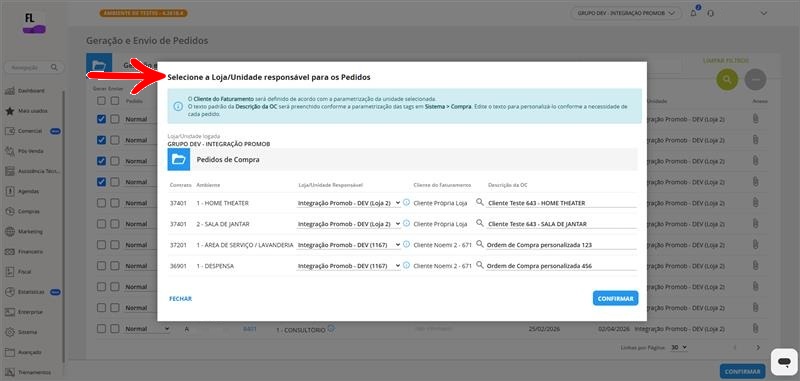Click info icon in SALA DE JANTAR row
Screen dimensions: 800x381
coord(407,223)
